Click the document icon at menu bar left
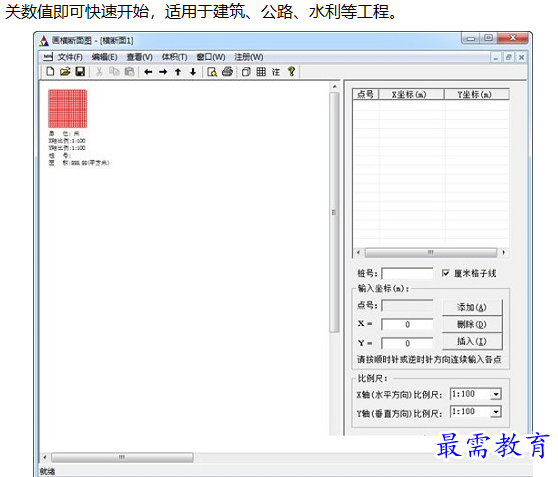The width and height of the screenshot is (558, 477). tap(48, 57)
